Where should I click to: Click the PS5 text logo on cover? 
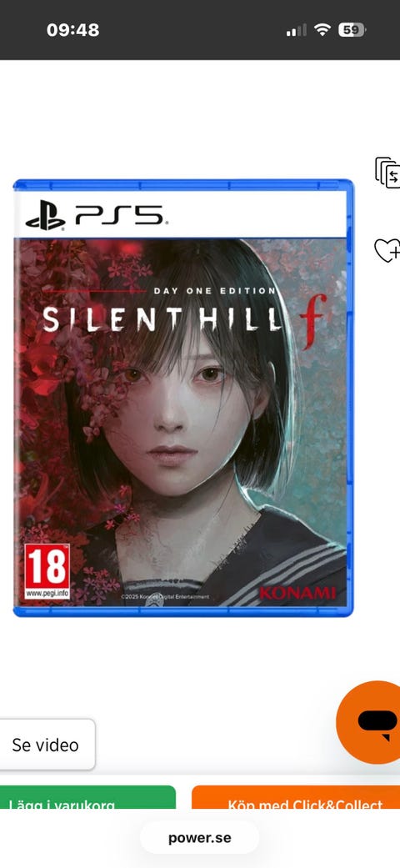[x=118, y=215]
